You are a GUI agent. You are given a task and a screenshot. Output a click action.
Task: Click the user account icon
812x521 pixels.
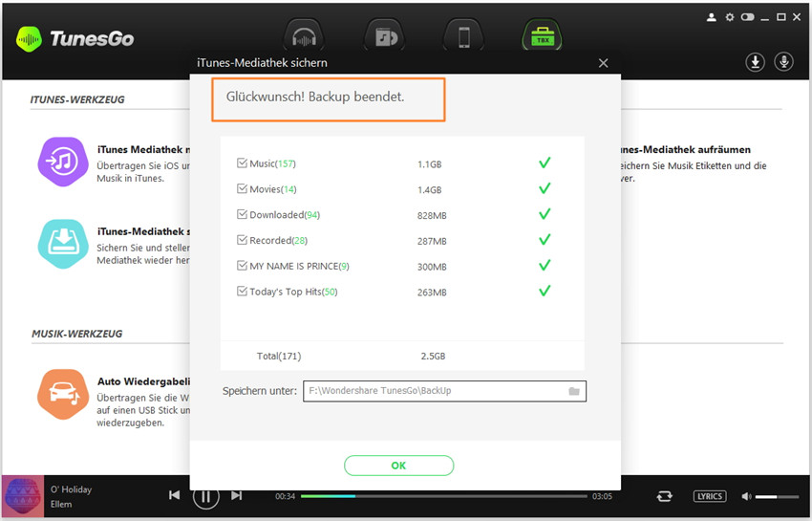click(712, 17)
